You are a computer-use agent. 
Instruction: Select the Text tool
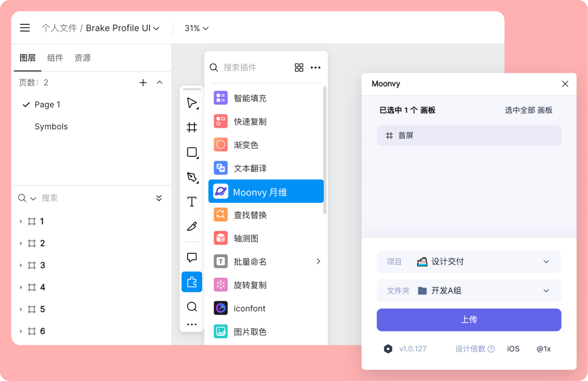click(192, 202)
